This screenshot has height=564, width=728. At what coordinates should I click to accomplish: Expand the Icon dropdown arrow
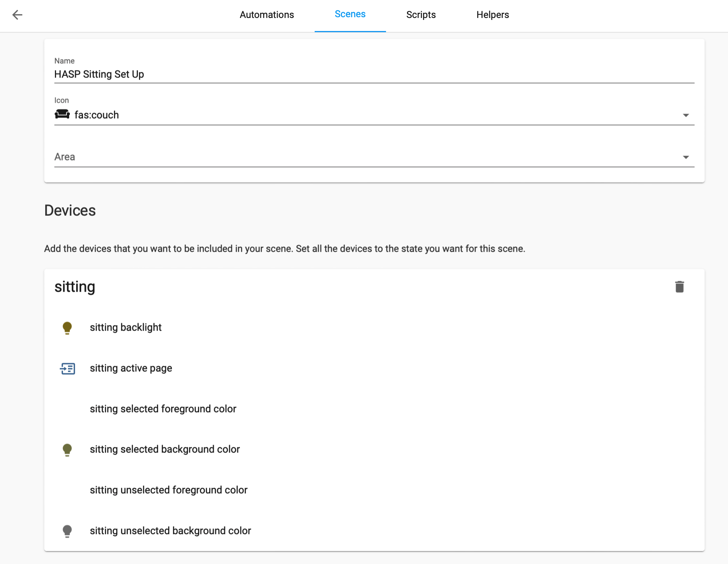point(685,115)
